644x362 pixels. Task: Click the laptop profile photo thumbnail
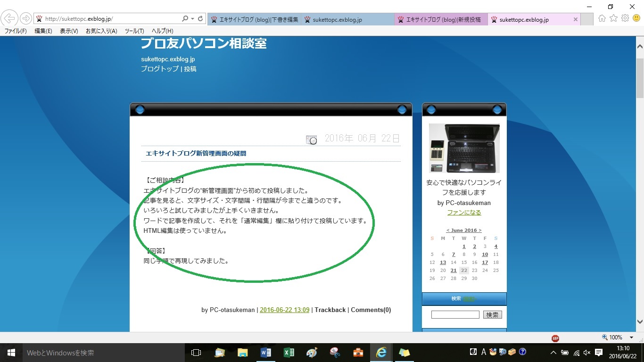click(464, 148)
